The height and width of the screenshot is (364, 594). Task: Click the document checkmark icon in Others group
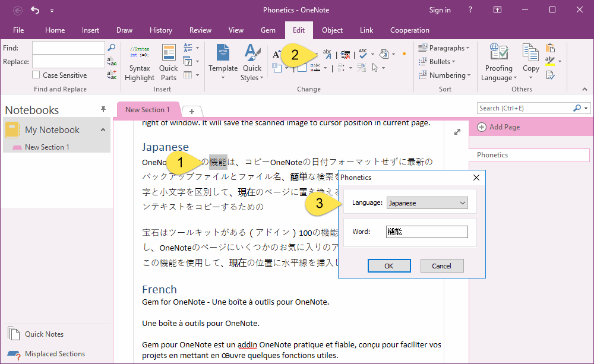click(x=550, y=75)
